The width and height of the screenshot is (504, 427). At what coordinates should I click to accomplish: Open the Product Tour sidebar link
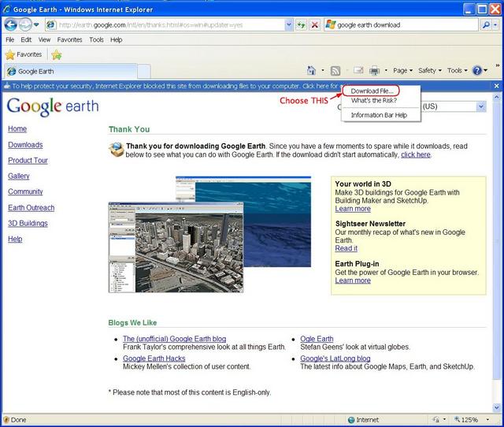28,161
